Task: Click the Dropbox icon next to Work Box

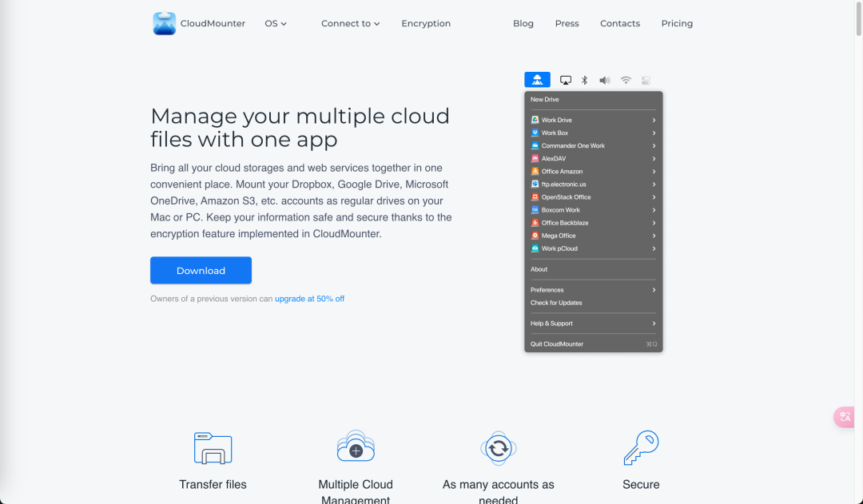Action: 535,133
